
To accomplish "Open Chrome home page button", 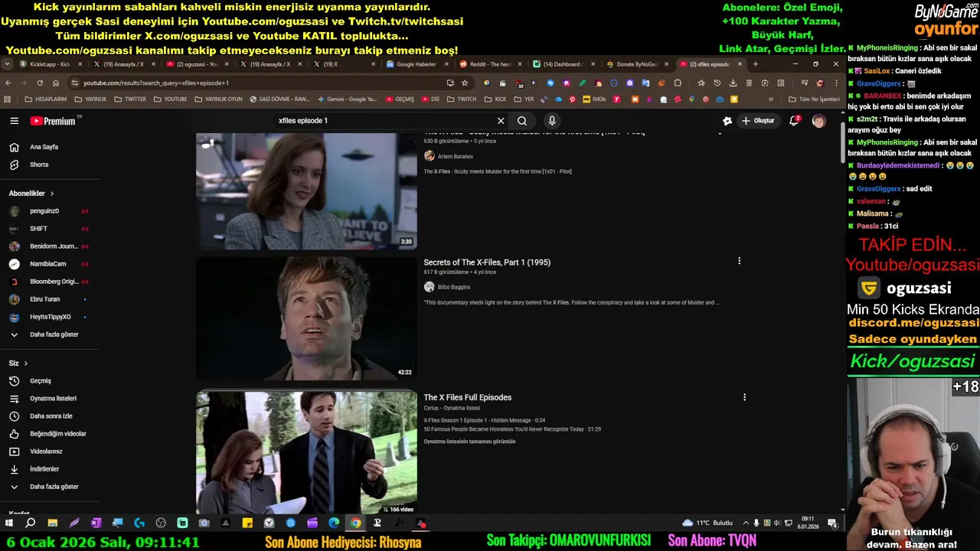I will coord(55,83).
